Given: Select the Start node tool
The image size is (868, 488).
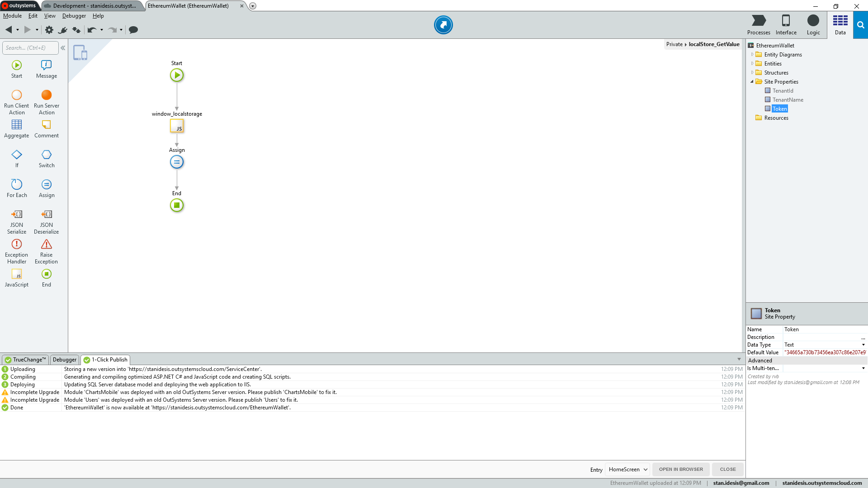Looking at the screenshot, I should pyautogui.click(x=16, y=69).
